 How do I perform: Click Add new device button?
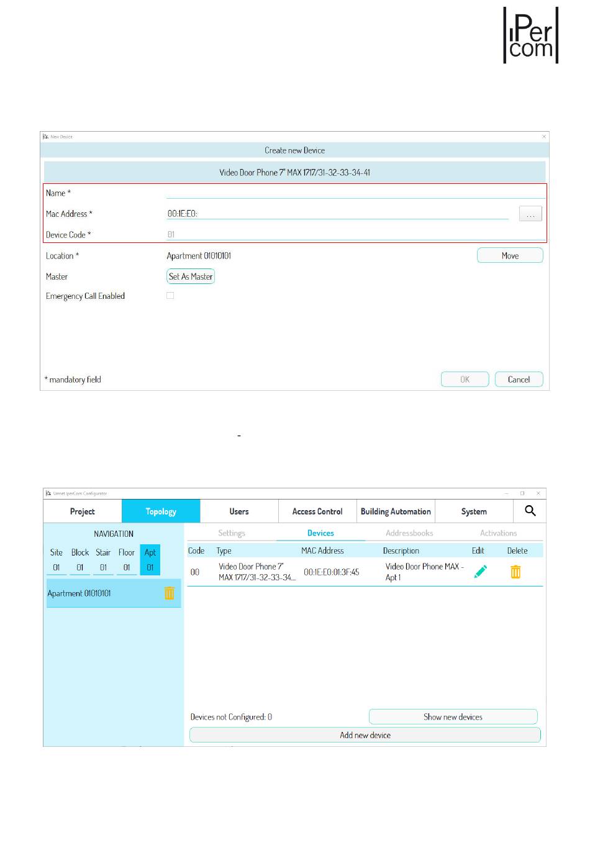[365, 735]
